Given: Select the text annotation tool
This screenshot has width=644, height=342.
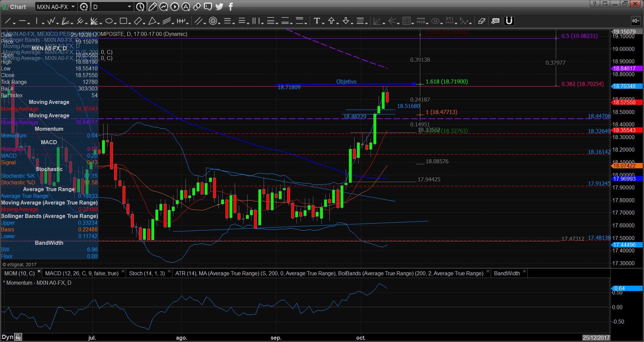Looking at the screenshot, I should tap(317, 21).
